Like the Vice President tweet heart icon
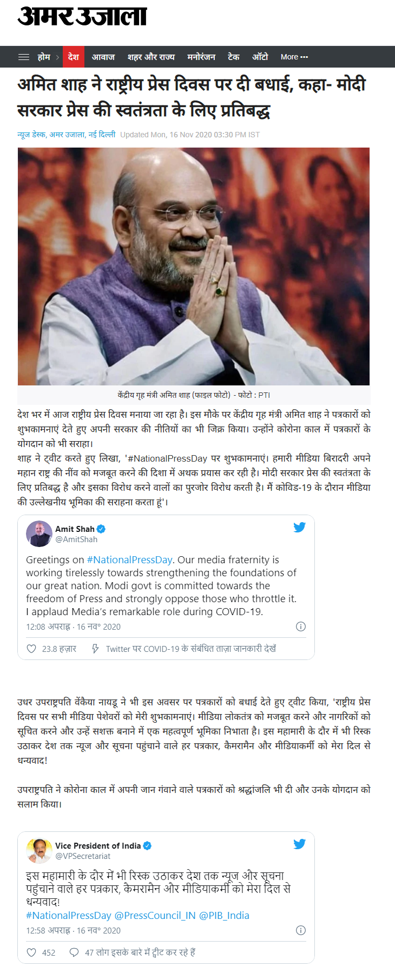Viewport: 395px width, 980px height. pos(31,952)
